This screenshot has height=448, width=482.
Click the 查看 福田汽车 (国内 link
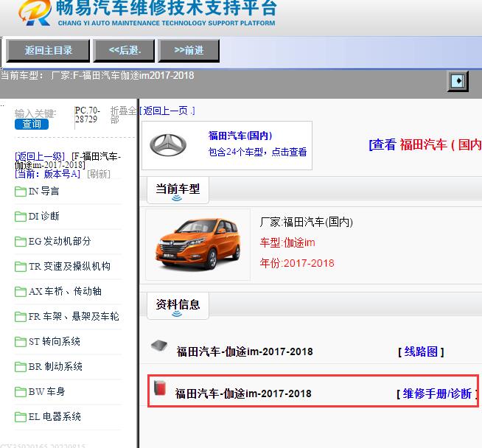coord(425,144)
